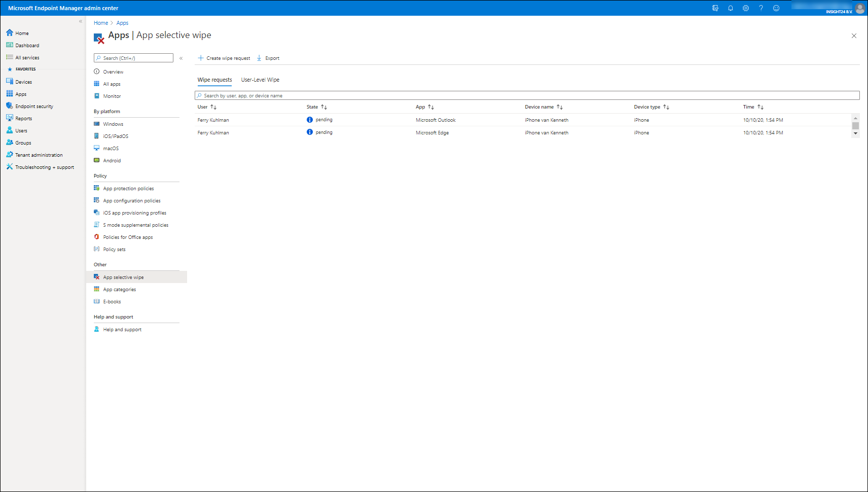Open the settings gear in top bar

(746, 8)
